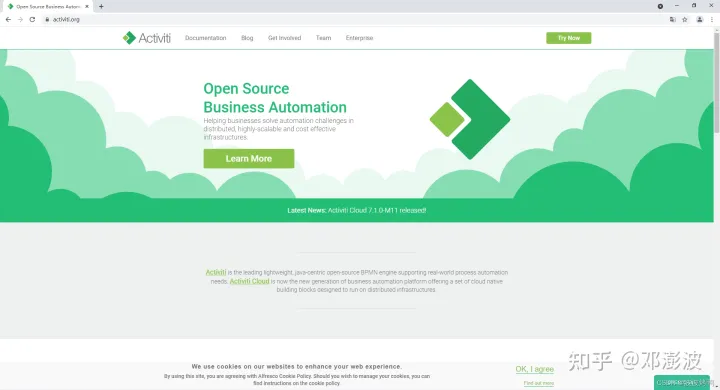Bookmark this page with the star icon
This screenshot has height=390, width=720.
point(685,19)
